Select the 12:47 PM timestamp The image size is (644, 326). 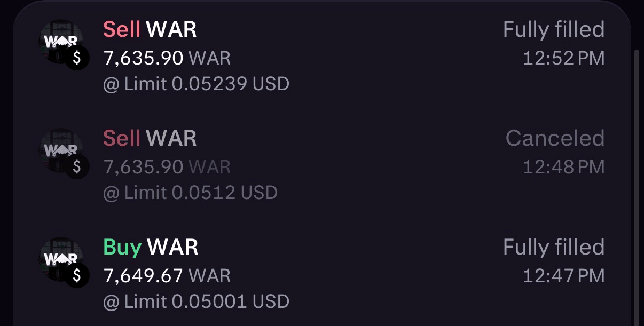coord(563,276)
